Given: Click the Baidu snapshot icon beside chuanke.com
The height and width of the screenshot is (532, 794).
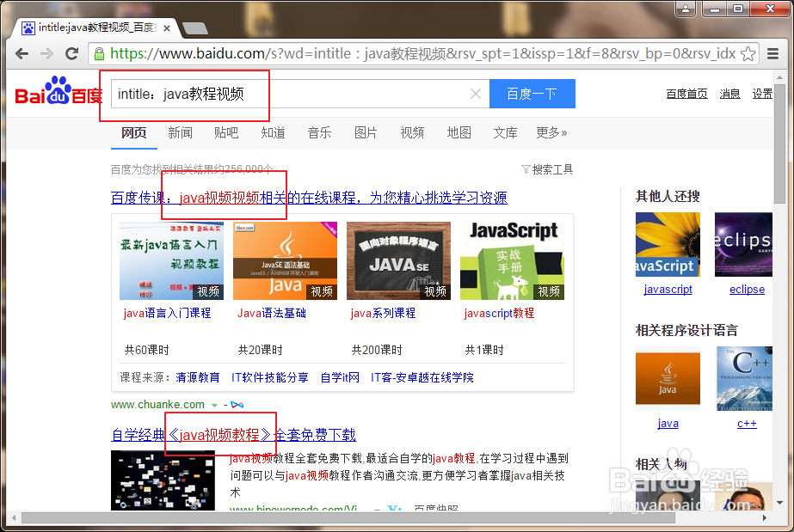Looking at the screenshot, I should pyautogui.click(x=237, y=405).
